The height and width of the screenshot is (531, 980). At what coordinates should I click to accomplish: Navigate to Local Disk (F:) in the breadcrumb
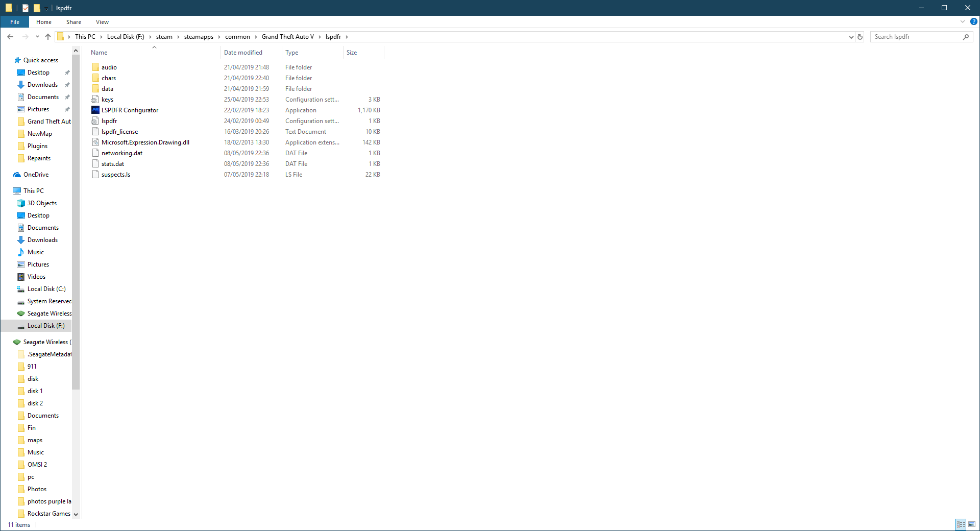126,37
